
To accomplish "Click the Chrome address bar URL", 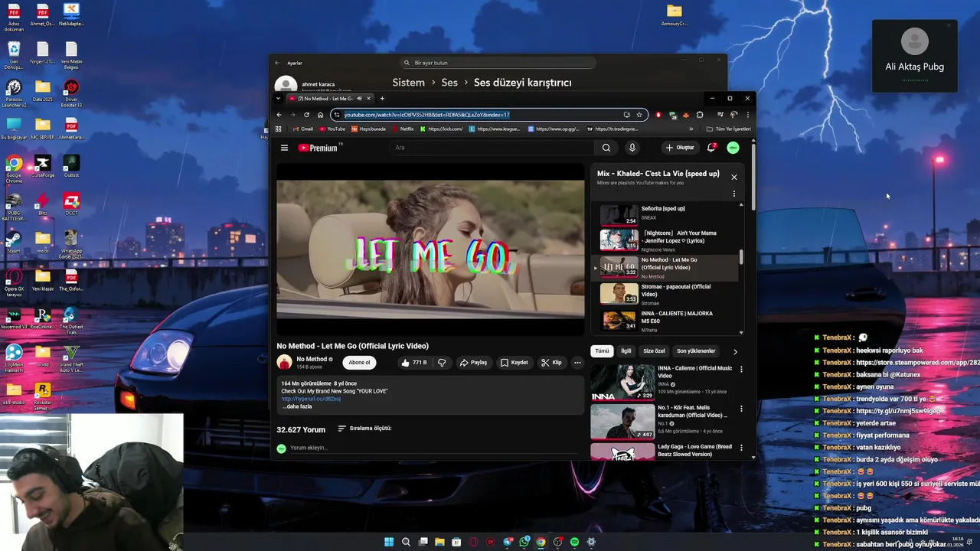I will pos(426,115).
